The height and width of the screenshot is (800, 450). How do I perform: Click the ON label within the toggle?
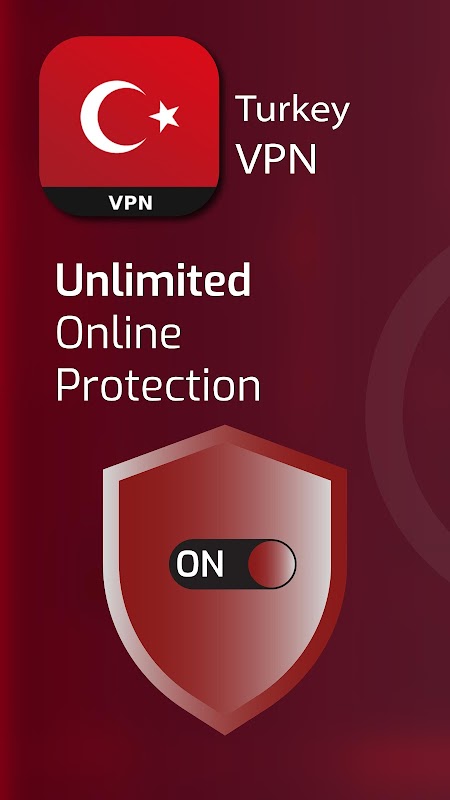point(200,564)
